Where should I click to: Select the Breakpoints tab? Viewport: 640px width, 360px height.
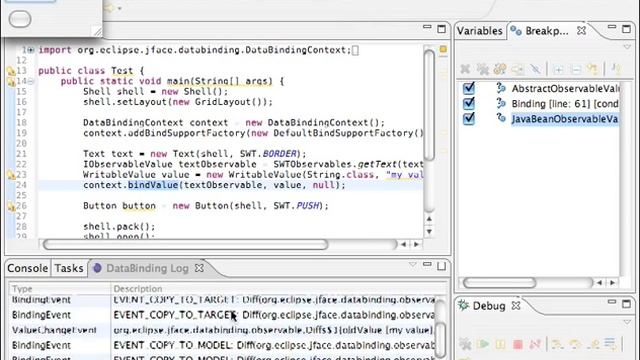pyautogui.click(x=546, y=31)
